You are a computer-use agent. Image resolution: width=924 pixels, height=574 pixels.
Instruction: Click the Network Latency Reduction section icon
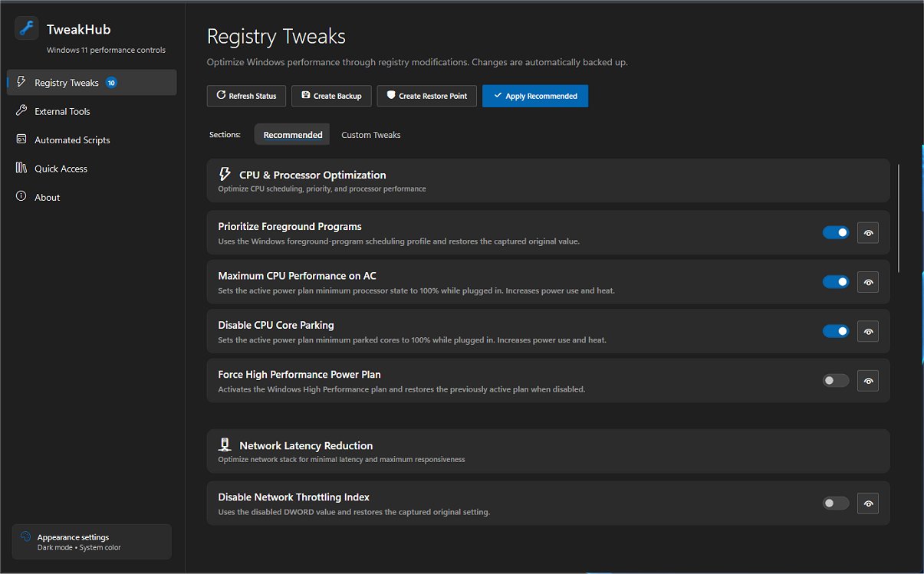225,445
